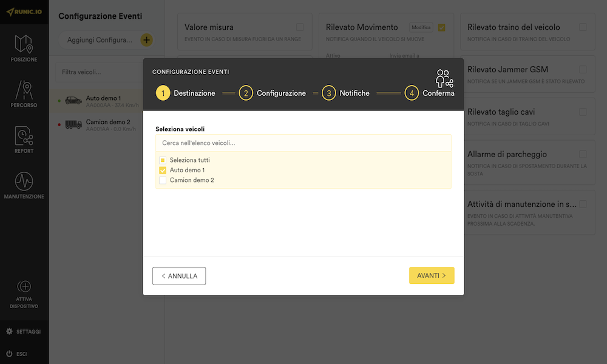Viewport: 607px width, 364px height.
Task: Click the Configurazione Eventi sidebar heading
Action: pos(100,16)
